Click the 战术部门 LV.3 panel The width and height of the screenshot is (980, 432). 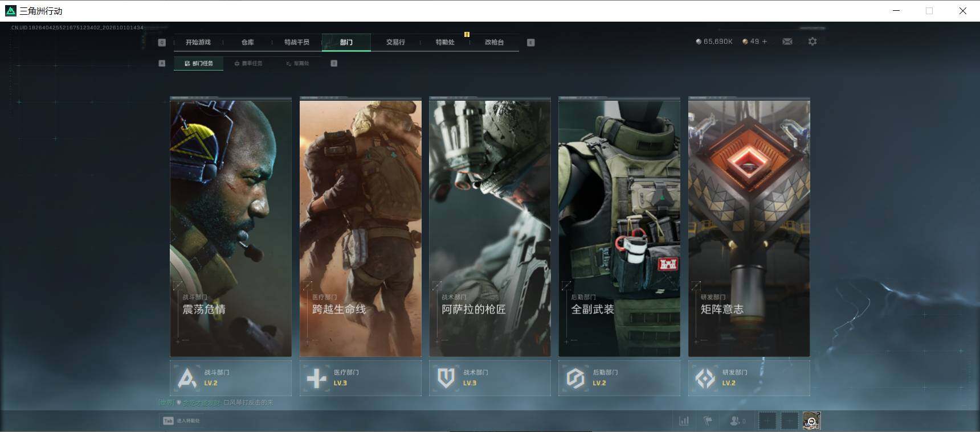[490, 378]
